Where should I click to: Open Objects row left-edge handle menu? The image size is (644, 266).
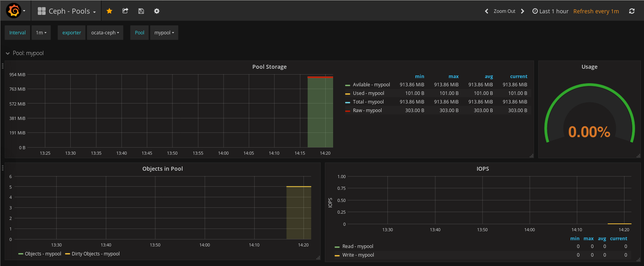tap(3, 168)
